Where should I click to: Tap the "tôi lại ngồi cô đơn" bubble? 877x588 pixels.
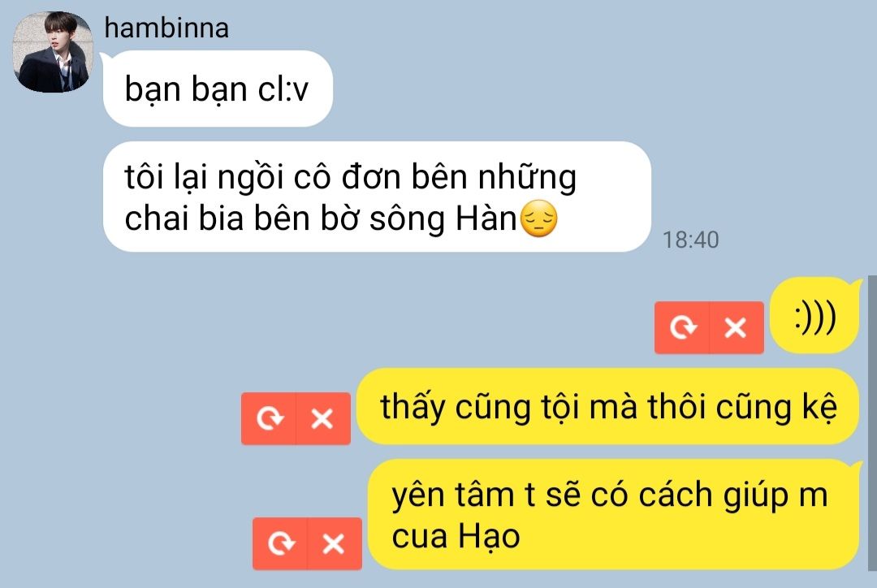tap(377, 197)
